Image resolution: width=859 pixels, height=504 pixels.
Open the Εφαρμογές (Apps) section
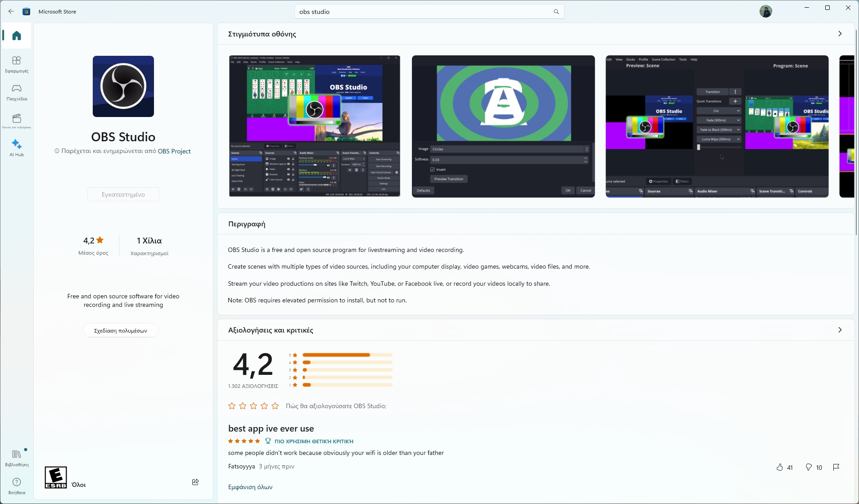(x=17, y=64)
